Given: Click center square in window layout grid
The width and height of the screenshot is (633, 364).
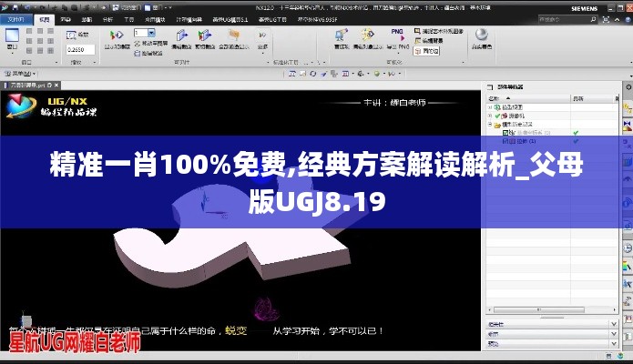Looking at the screenshot, I should coord(40,41).
